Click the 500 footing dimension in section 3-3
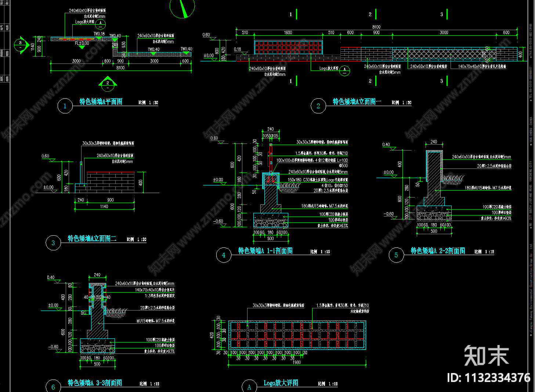The width and height of the screenshot is (535, 392). (97, 364)
